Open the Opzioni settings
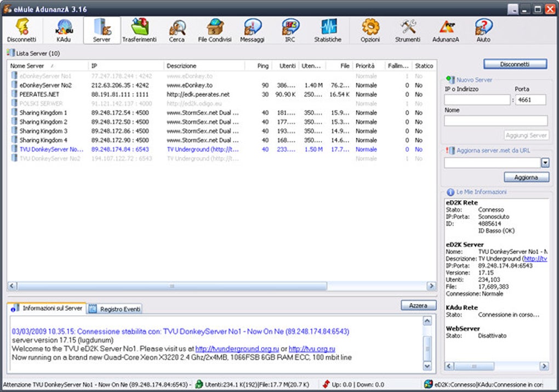Image resolution: width=559 pixels, height=392 pixels. (370, 30)
